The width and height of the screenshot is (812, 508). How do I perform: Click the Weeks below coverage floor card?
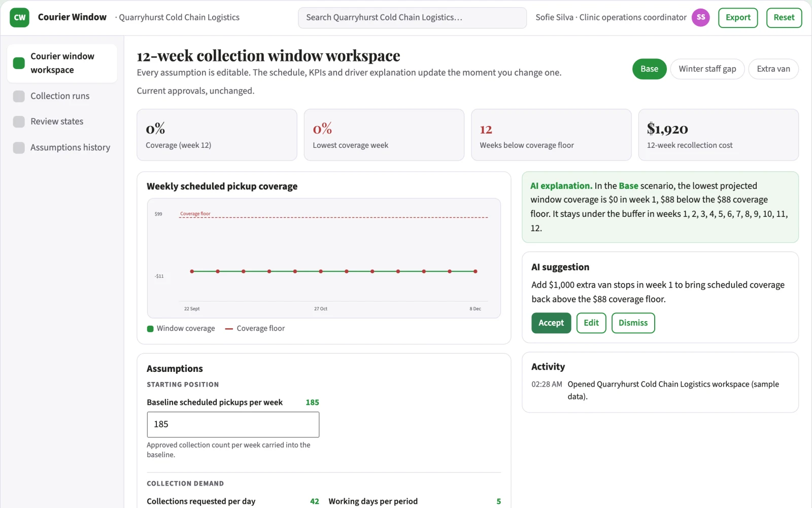click(x=551, y=135)
